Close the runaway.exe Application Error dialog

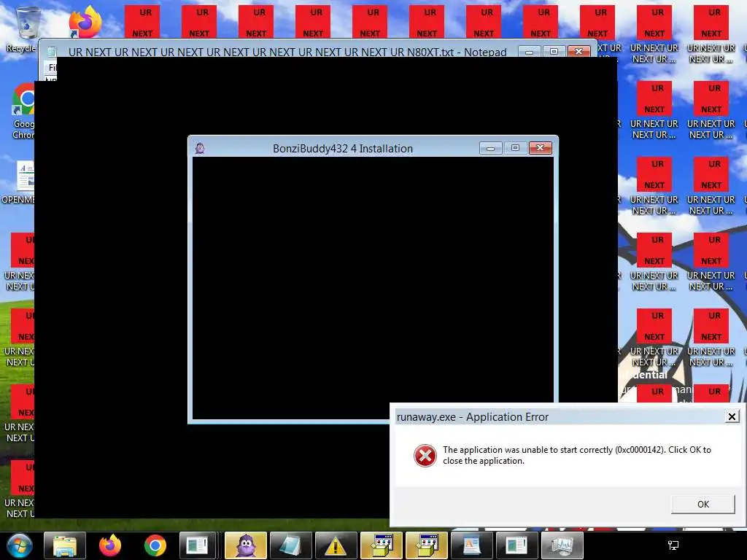point(732,416)
